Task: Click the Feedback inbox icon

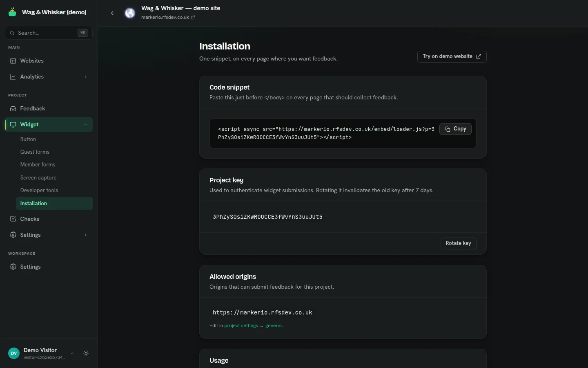Action: pos(13,109)
